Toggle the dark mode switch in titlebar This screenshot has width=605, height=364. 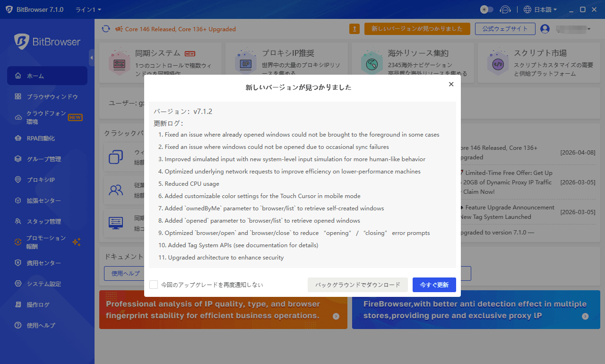point(486,9)
